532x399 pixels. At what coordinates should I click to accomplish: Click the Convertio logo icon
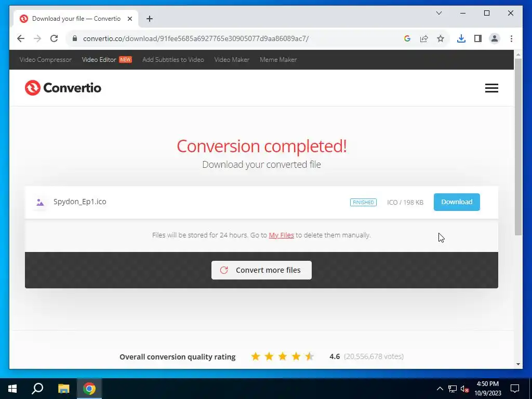coord(33,88)
